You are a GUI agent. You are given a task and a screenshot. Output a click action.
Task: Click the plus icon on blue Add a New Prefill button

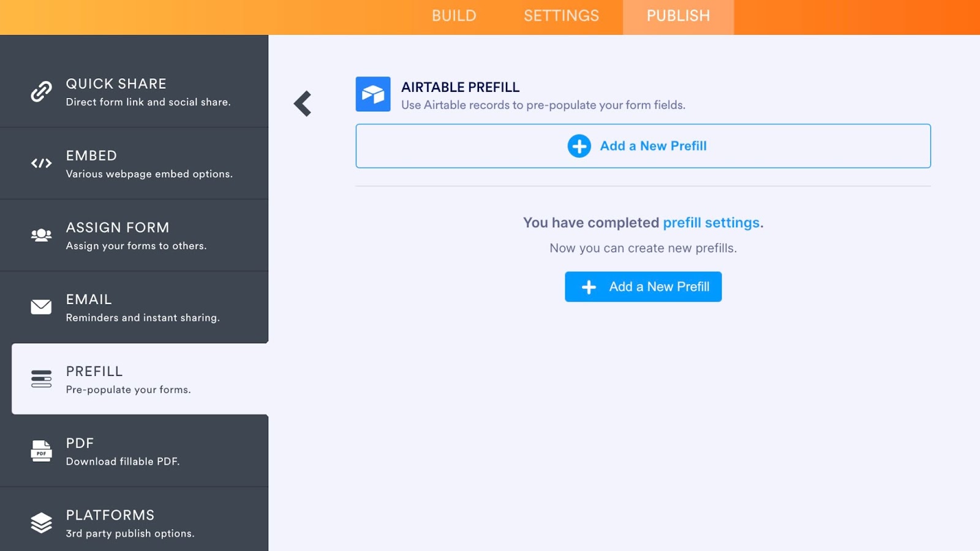(589, 287)
